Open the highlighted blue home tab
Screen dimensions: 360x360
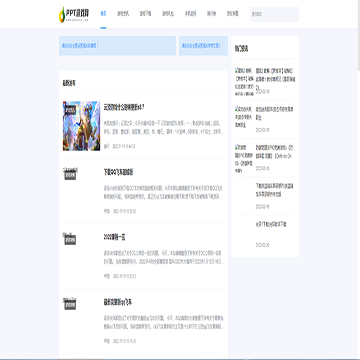click(x=103, y=14)
